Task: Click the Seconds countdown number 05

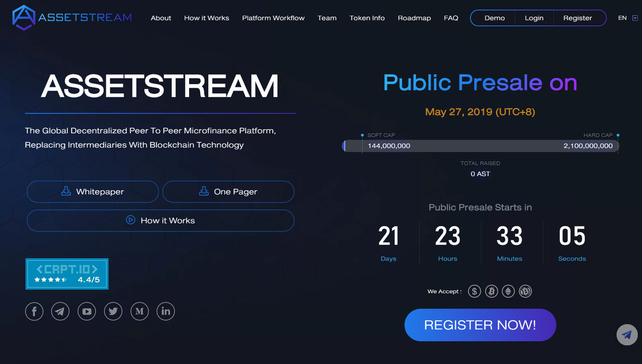Action: tap(572, 236)
